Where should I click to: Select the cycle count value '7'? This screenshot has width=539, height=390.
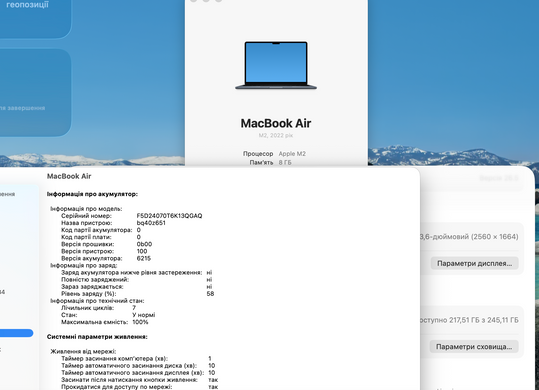[134, 308]
